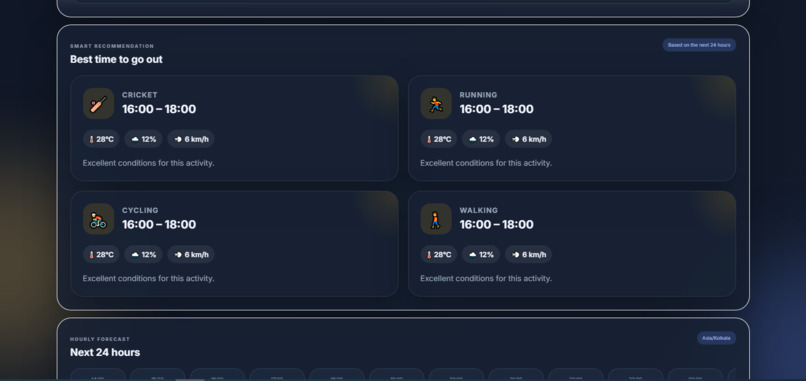Click the wind 6 km/h chip in Cycling card

191,255
